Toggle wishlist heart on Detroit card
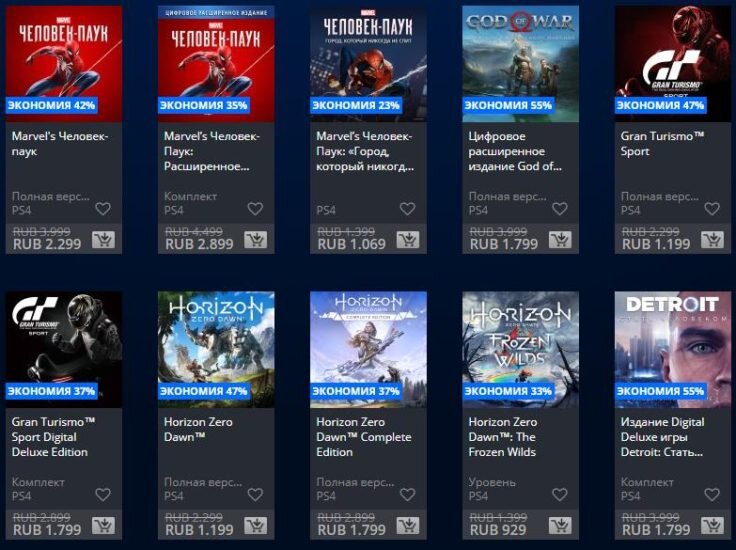 coord(712,495)
